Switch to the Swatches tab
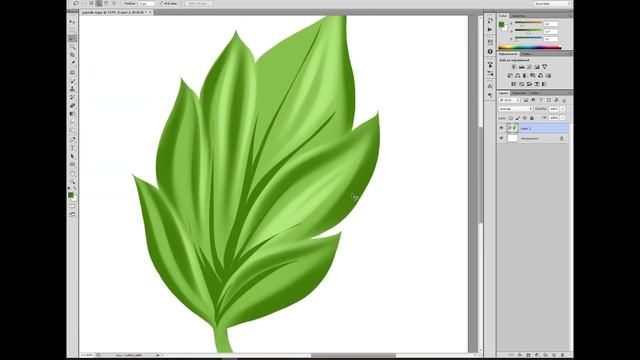This screenshot has width=640, height=360. 518,16
